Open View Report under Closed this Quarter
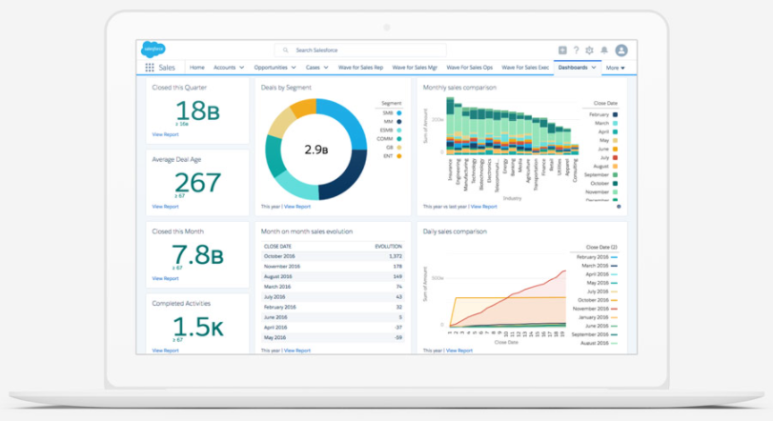 point(165,133)
